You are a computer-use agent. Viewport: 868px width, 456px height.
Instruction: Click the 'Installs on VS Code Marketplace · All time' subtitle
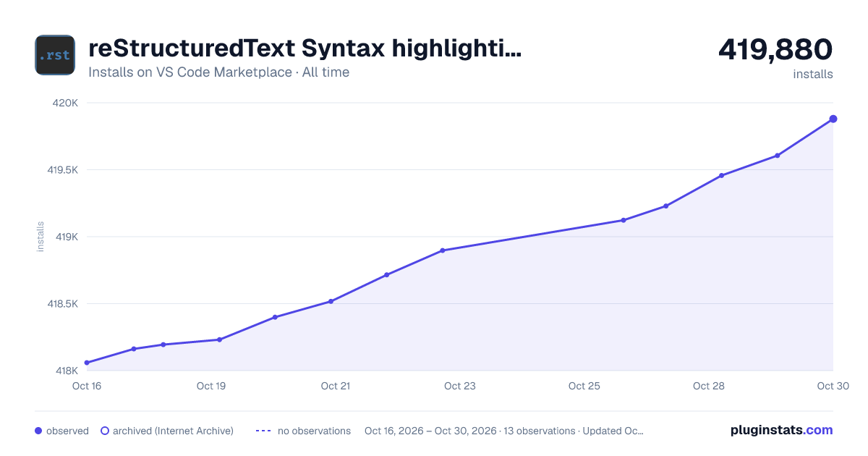click(x=218, y=72)
